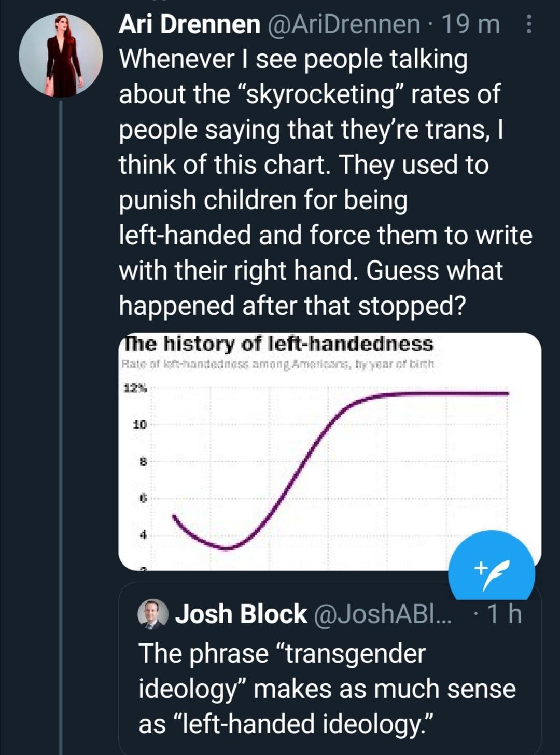
Task: Click the Ari Drennen display name
Action: click(x=189, y=24)
